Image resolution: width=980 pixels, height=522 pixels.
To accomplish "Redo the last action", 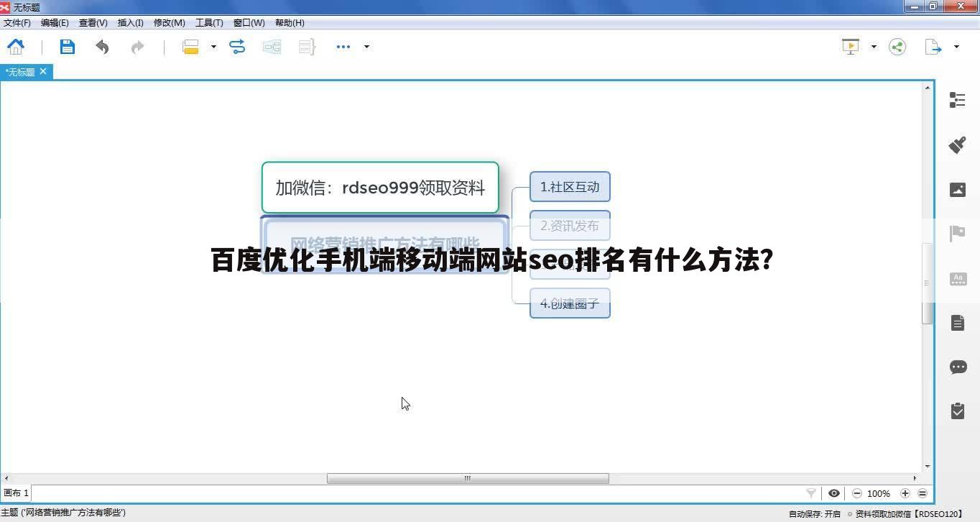I will pyautogui.click(x=137, y=47).
